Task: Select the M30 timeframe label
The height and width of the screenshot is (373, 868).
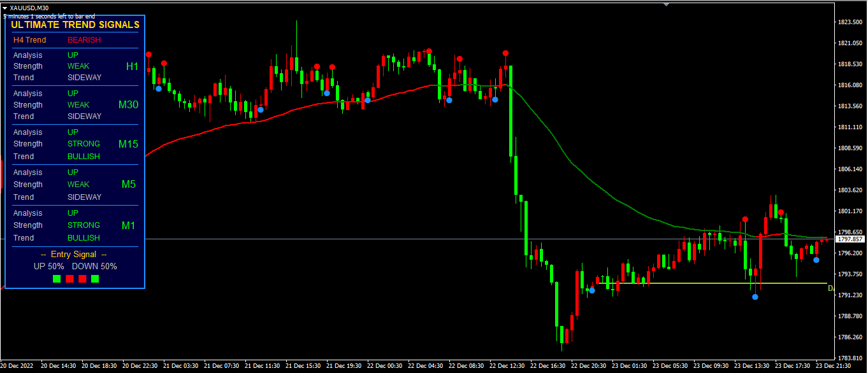Action: pos(128,104)
